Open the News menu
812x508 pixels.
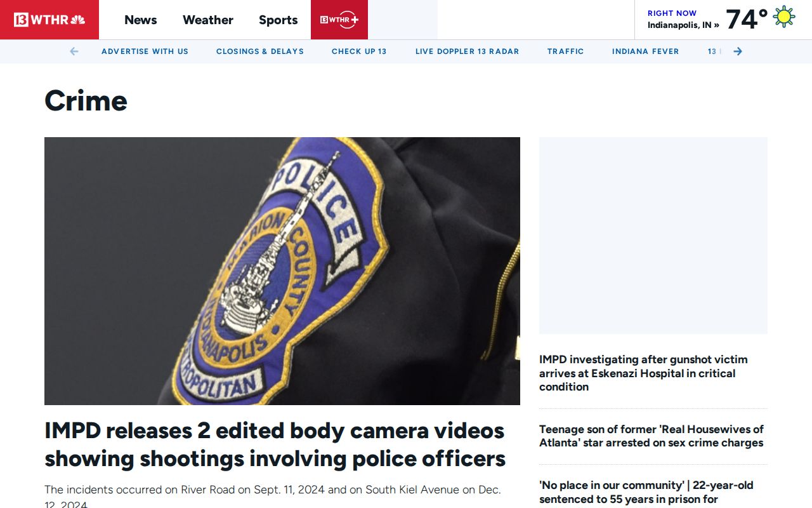(140, 20)
